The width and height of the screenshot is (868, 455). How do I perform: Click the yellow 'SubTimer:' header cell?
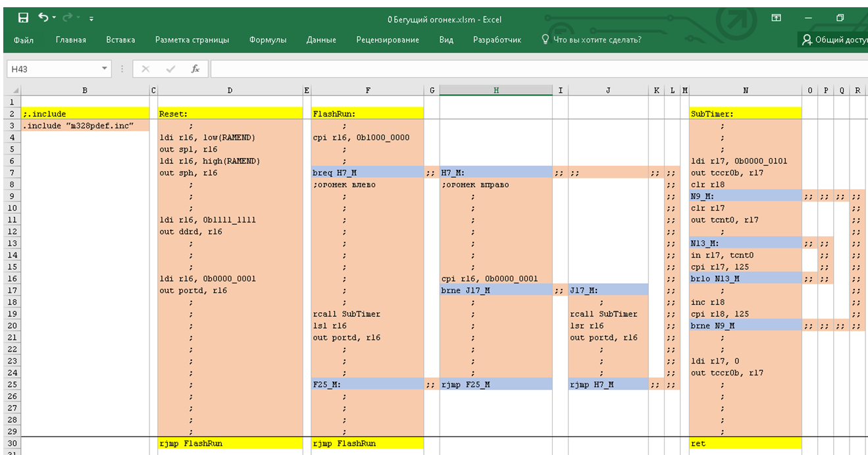pyautogui.click(x=746, y=114)
